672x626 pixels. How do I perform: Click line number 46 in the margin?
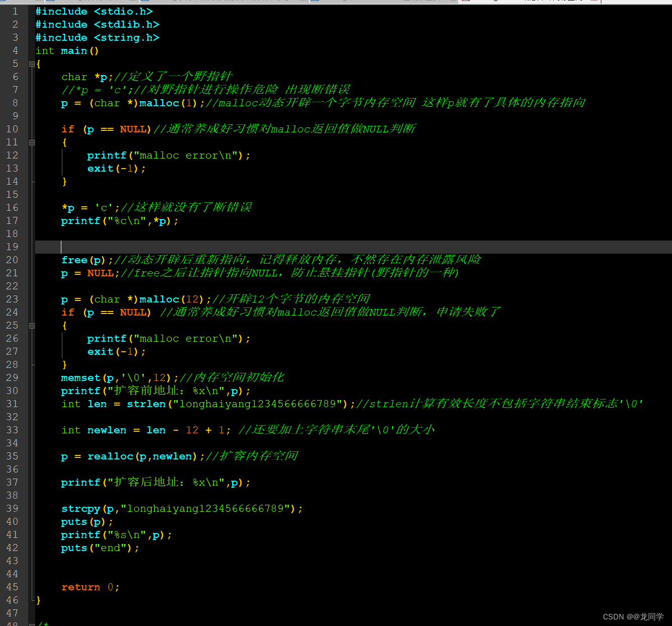[x=12, y=600]
